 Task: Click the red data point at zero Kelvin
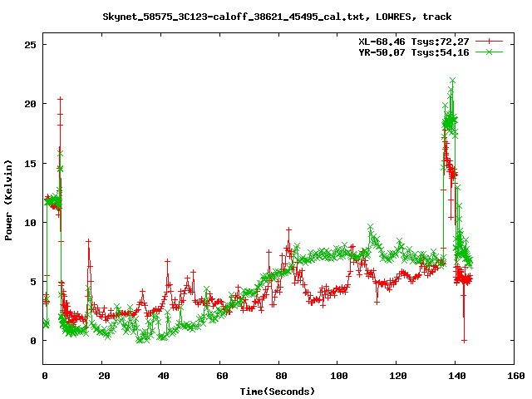464,340
